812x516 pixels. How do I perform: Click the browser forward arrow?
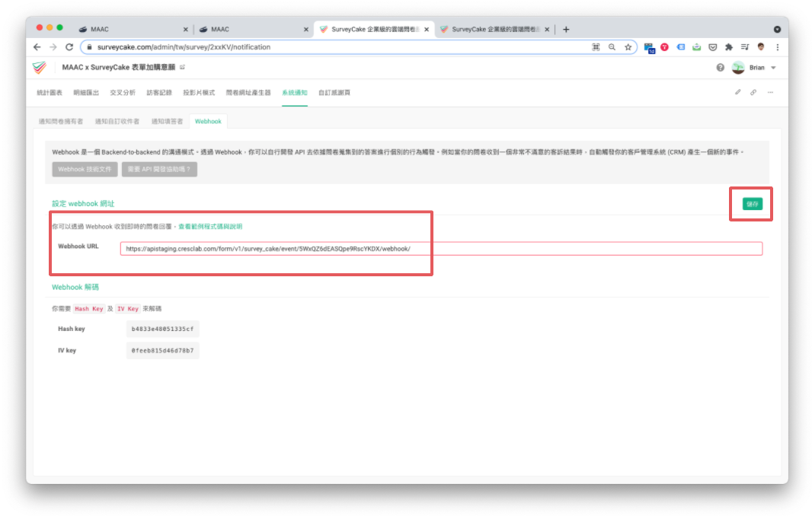click(x=53, y=47)
